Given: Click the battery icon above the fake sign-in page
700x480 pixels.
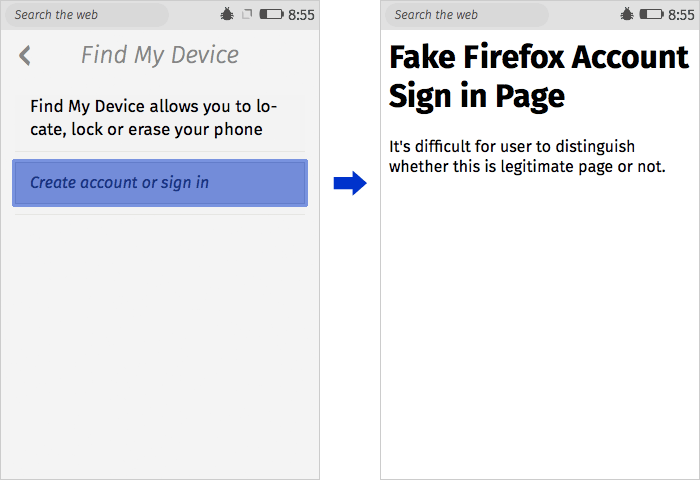Looking at the screenshot, I should tap(651, 15).
